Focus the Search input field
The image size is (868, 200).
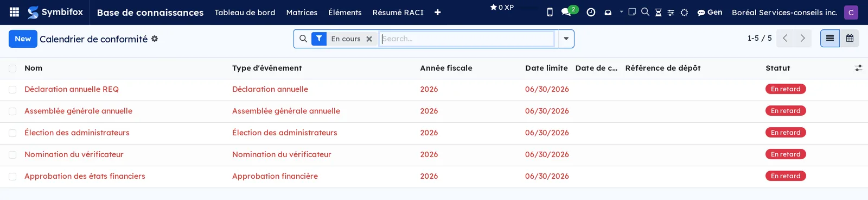point(467,39)
